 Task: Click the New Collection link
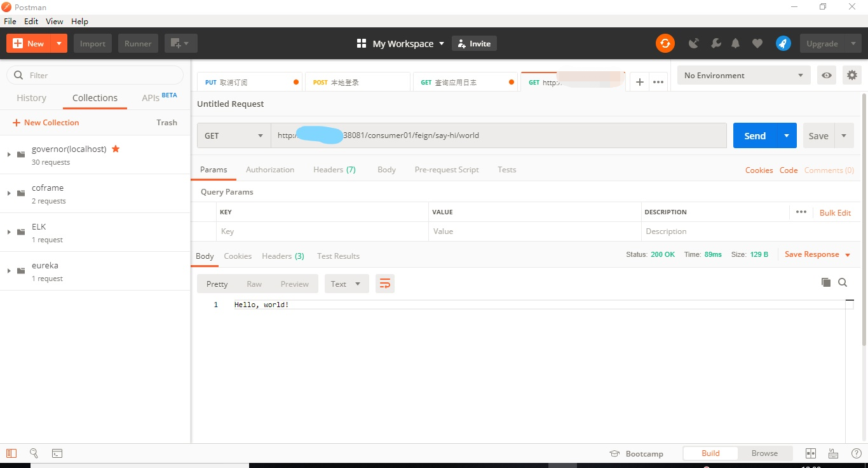(46, 123)
